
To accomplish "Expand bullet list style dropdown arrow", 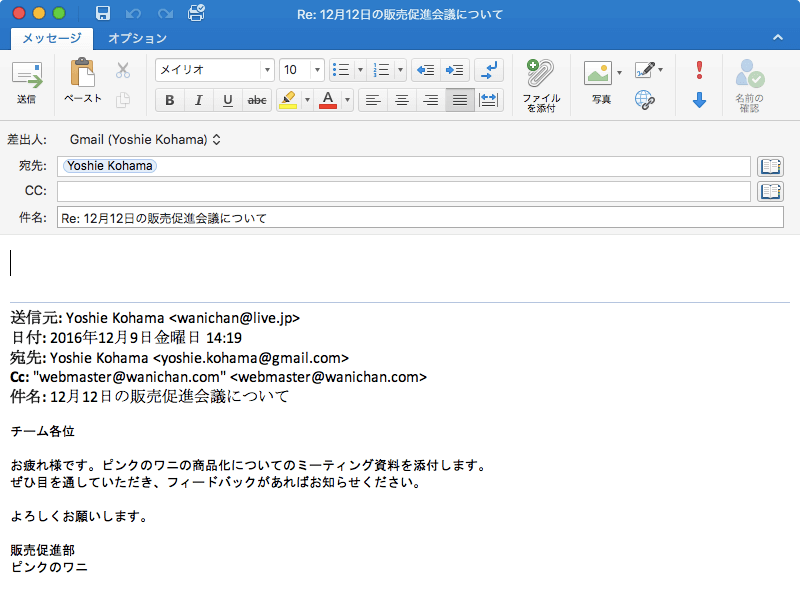I will [360, 70].
